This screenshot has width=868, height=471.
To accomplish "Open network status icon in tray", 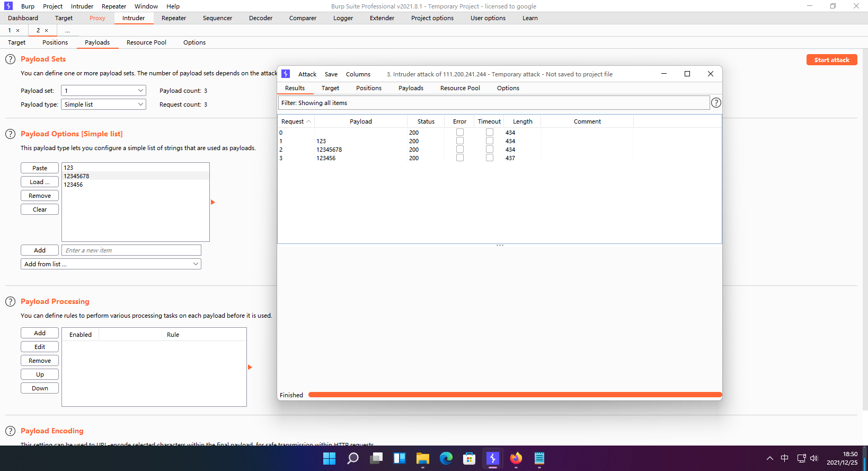I will pos(801,458).
